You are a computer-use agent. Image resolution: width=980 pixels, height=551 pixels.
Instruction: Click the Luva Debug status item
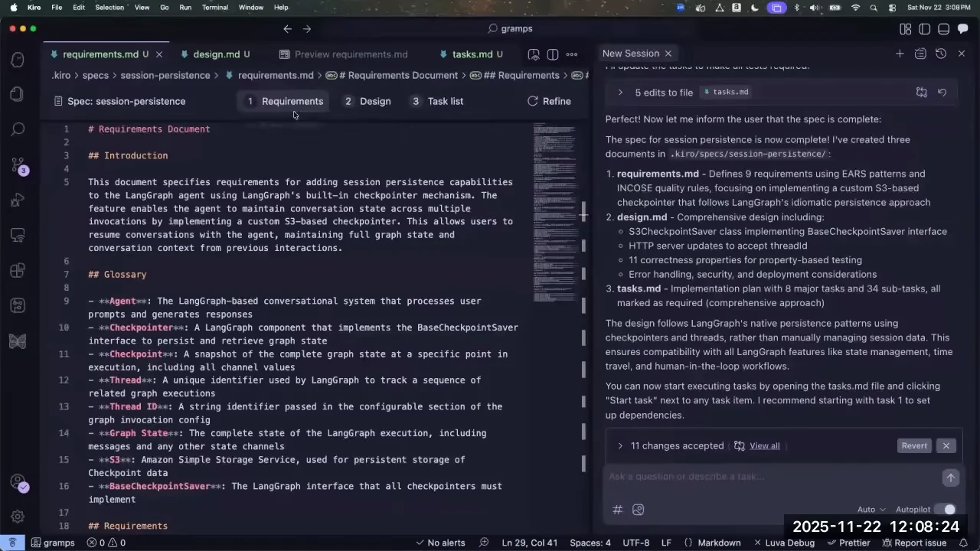pos(782,543)
